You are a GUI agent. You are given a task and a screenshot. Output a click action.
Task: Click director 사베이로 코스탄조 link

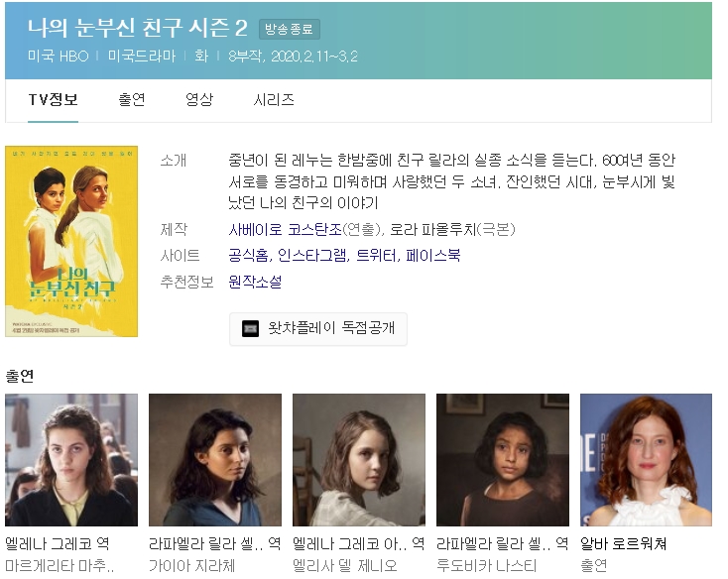(x=285, y=229)
